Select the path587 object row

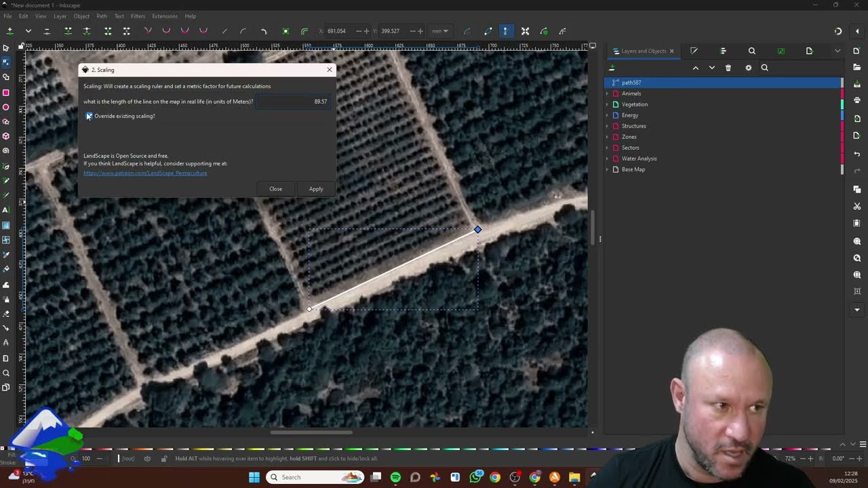[x=723, y=83]
